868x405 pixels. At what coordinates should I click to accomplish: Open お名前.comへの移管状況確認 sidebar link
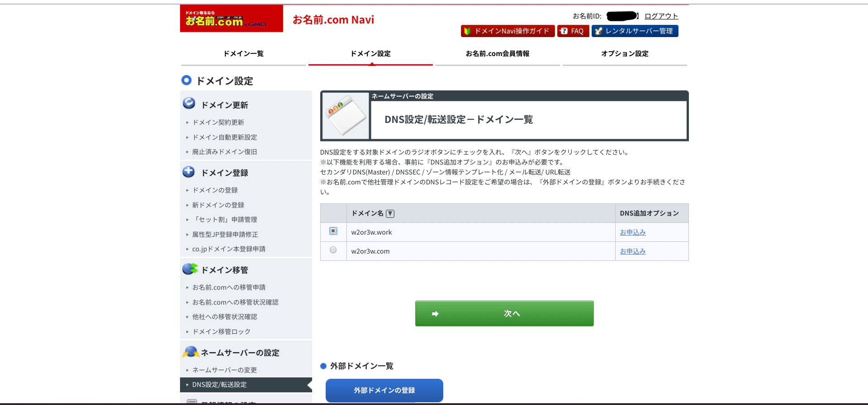coord(235,302)
